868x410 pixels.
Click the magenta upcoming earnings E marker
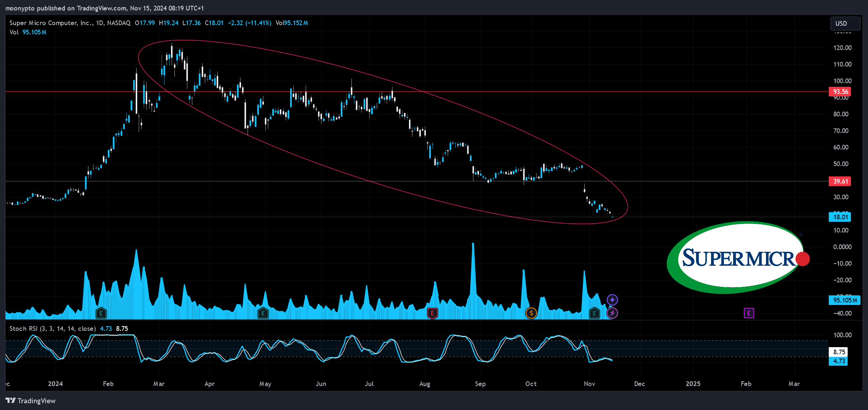pos(748,313)
